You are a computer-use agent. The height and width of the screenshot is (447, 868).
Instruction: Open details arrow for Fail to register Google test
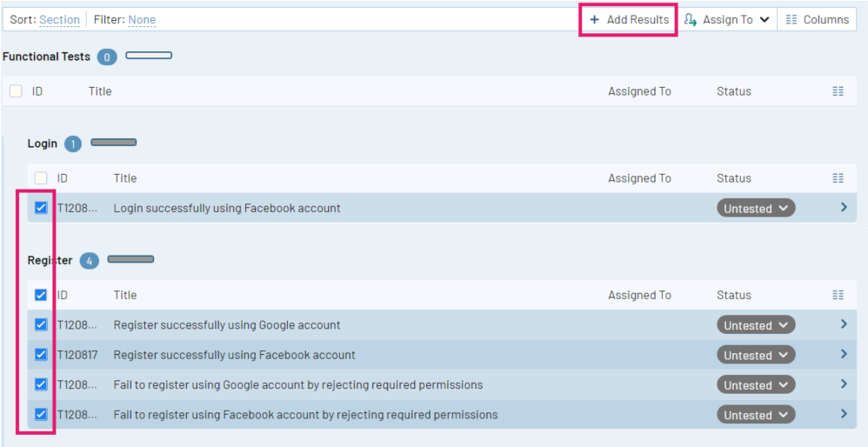click(843, 384)
